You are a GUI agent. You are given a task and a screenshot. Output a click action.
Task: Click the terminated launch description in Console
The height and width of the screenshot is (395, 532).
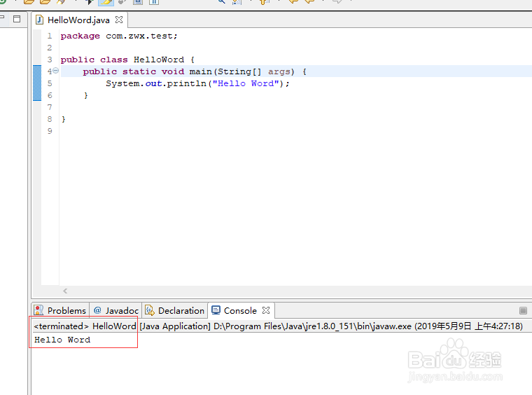click(278, 326)
